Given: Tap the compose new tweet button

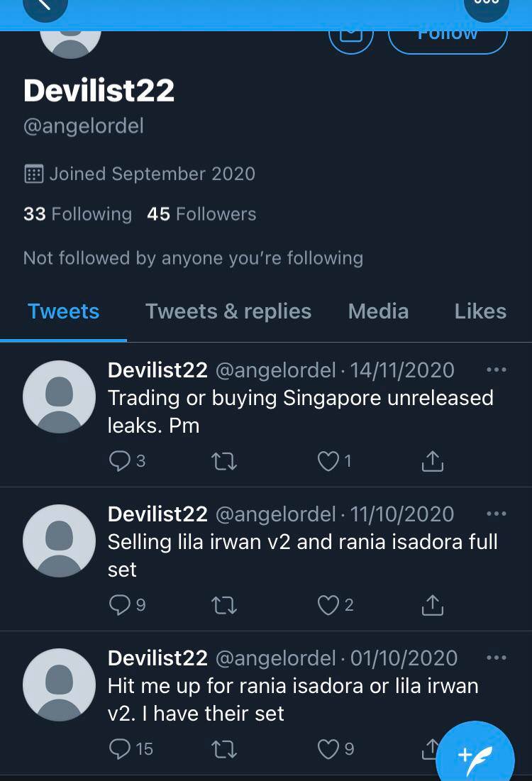Looking at the screenshot, I should pyautogui.click(x=475, y=755).
